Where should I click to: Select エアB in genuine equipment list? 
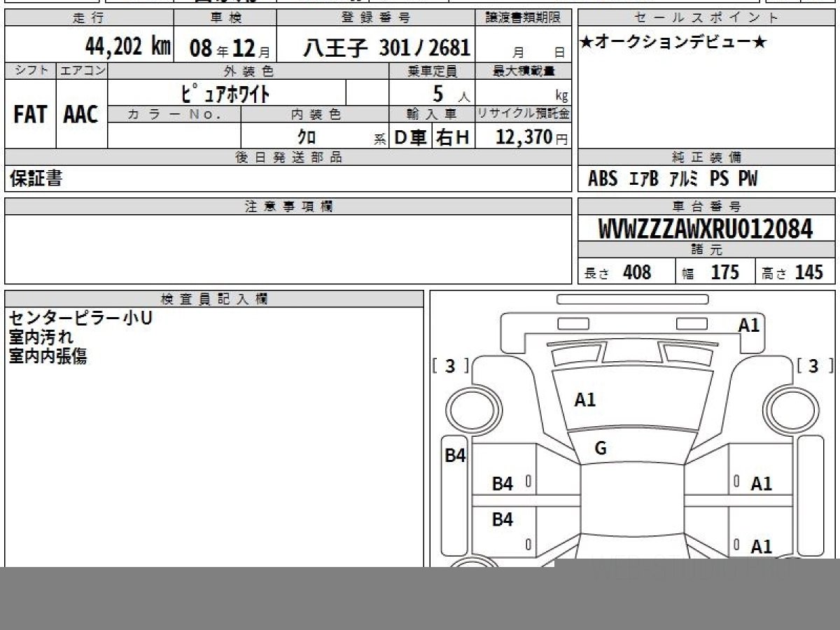pyautogui.click(x=644, y=179)
